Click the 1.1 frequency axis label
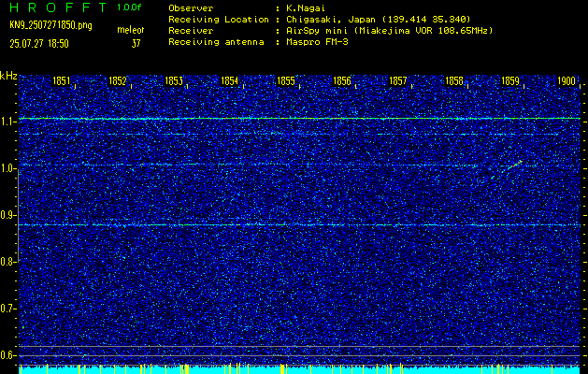This screenshot has height=374, width=588. pyautogui.click(x=7, y=122)
